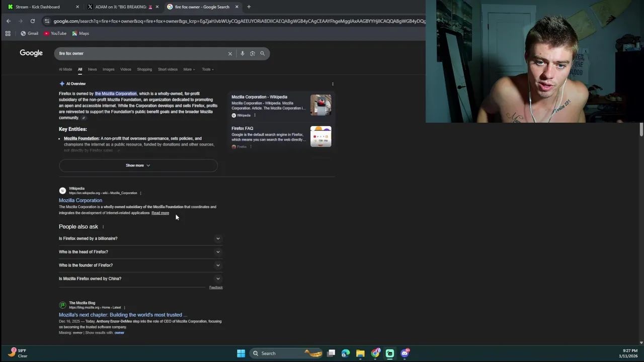Expand 'Is Firefox owned by a billionaire?'
Screen dimensions: 644x362
point(140,238)
